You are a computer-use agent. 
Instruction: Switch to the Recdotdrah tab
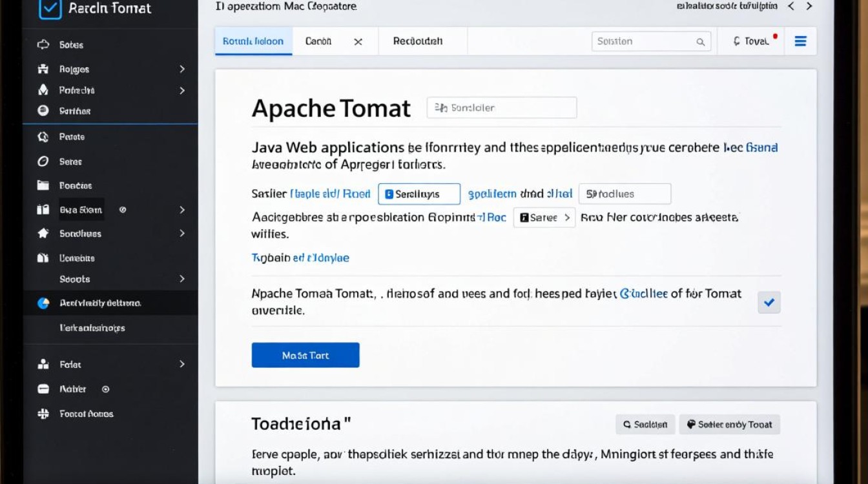(418, 41)
